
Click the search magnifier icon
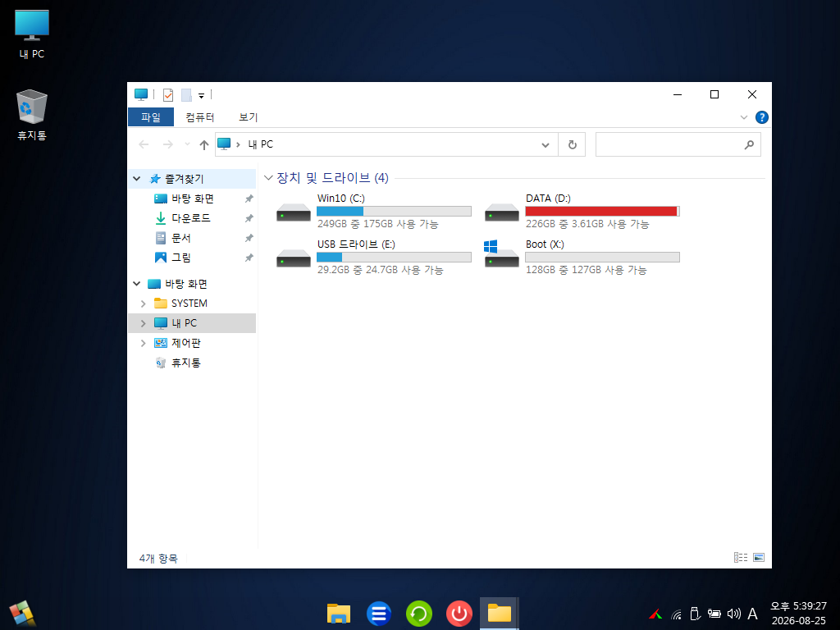click(x=749, y=144)
